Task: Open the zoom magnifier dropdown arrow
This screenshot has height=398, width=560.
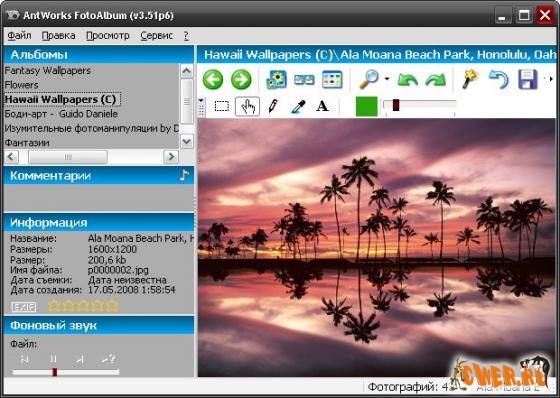Action: (387, 79)
